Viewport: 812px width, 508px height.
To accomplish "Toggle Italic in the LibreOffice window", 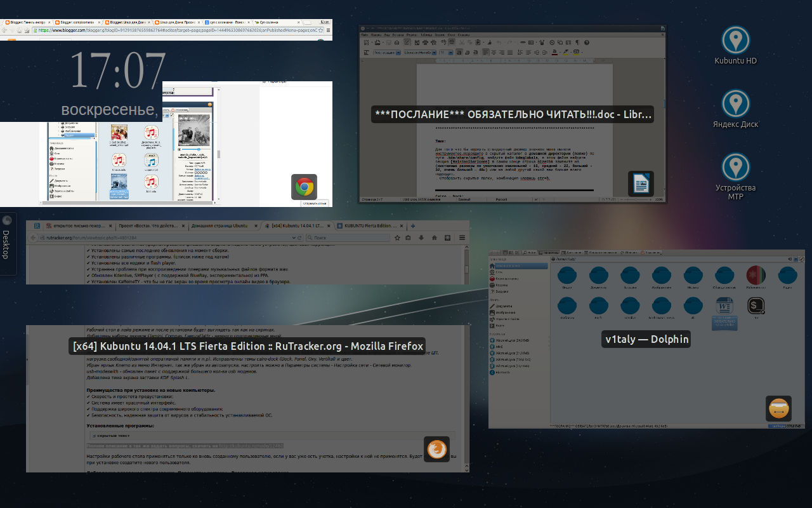I will [468, 52].
